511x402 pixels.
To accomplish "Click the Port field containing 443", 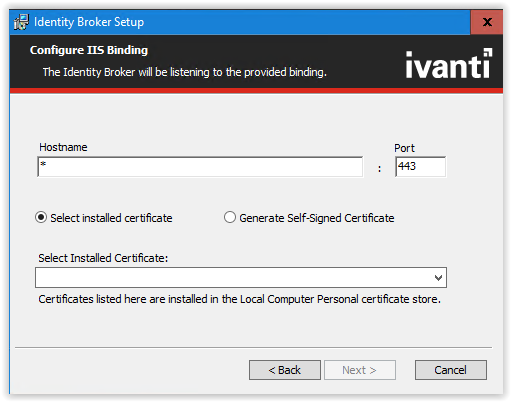I will 420,167.
